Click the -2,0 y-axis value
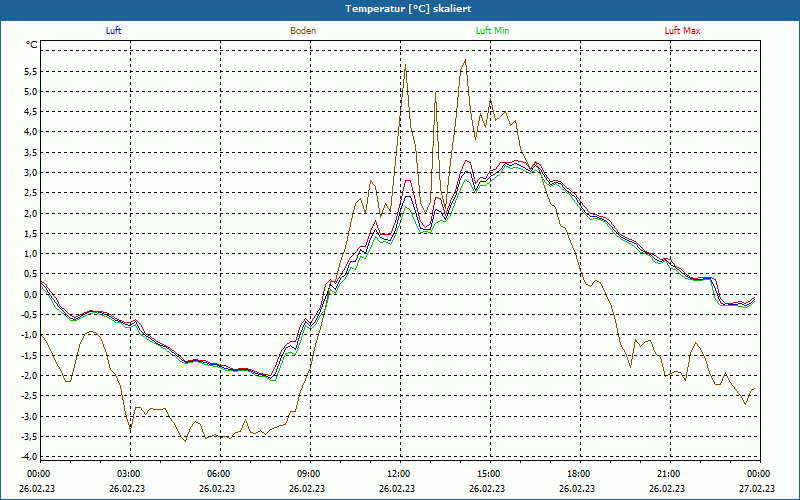Viewport: 800px width, 500px height. [x=29, y=376]
